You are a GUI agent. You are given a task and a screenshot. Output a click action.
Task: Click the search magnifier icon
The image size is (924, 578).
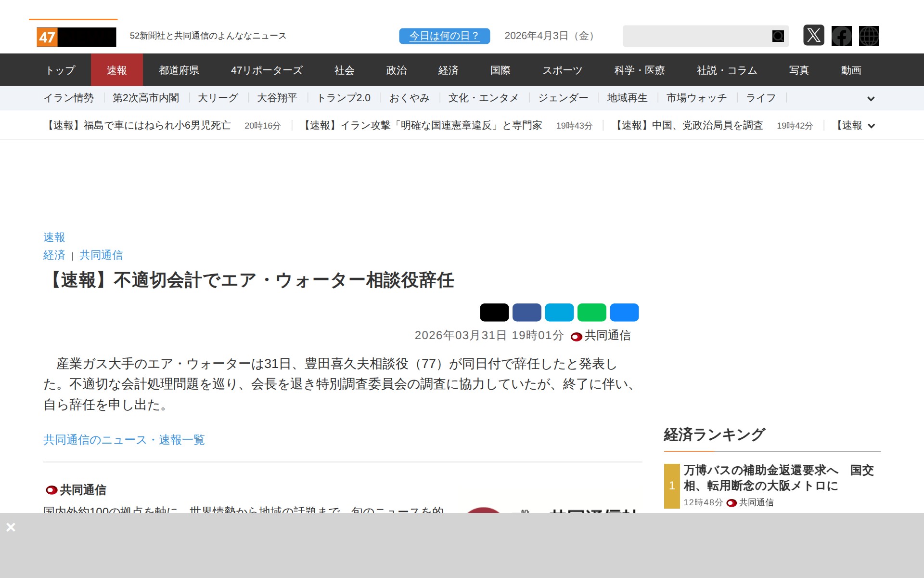click(x=778, y=36)
